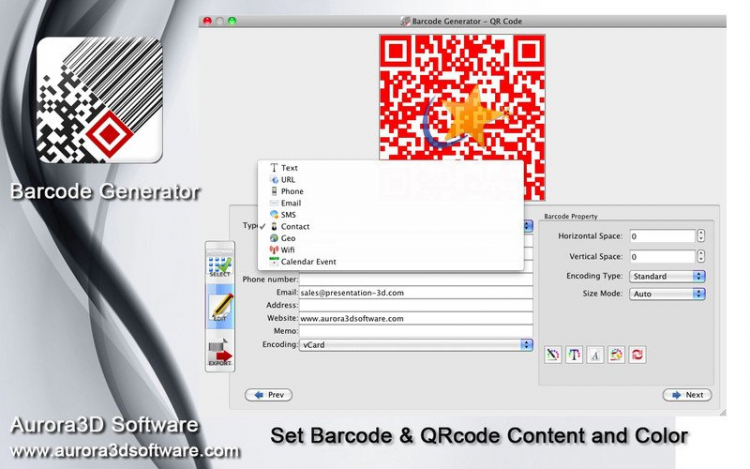The image size is (750, 469).
Task: Click the red refresh arrows icon
Action: [637, 355]
